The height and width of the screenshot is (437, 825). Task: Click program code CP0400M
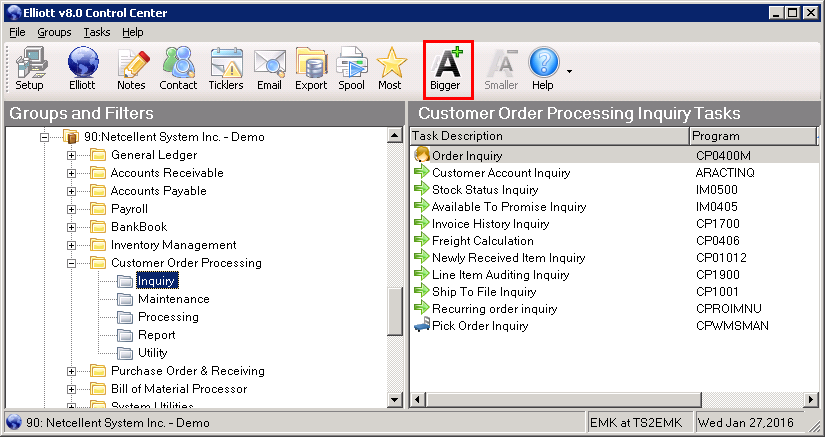[x=723, y=156]
